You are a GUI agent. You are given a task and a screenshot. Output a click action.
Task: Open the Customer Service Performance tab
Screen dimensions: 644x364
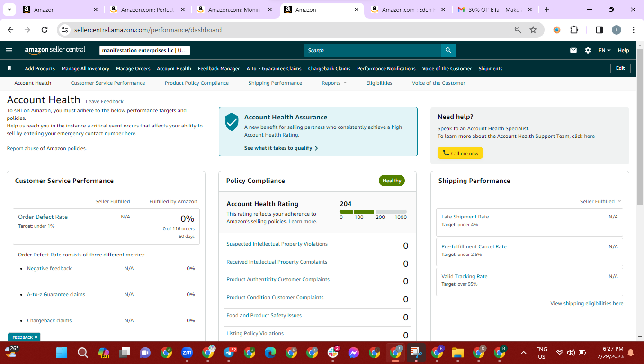point(108,83)
